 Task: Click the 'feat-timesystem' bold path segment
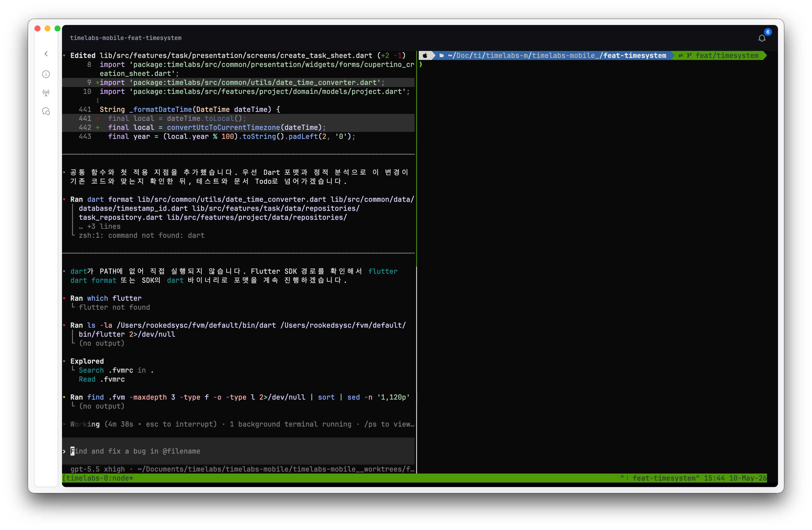634,55
